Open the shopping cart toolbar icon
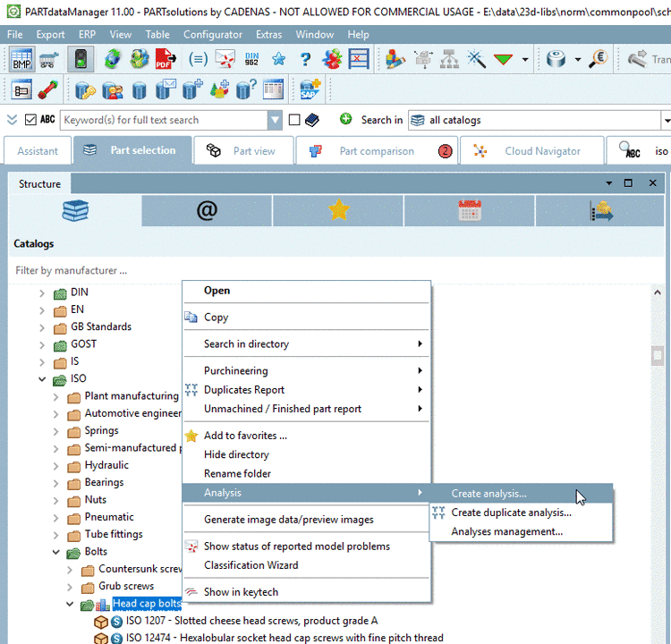671x644 pixels. [49, 59]
